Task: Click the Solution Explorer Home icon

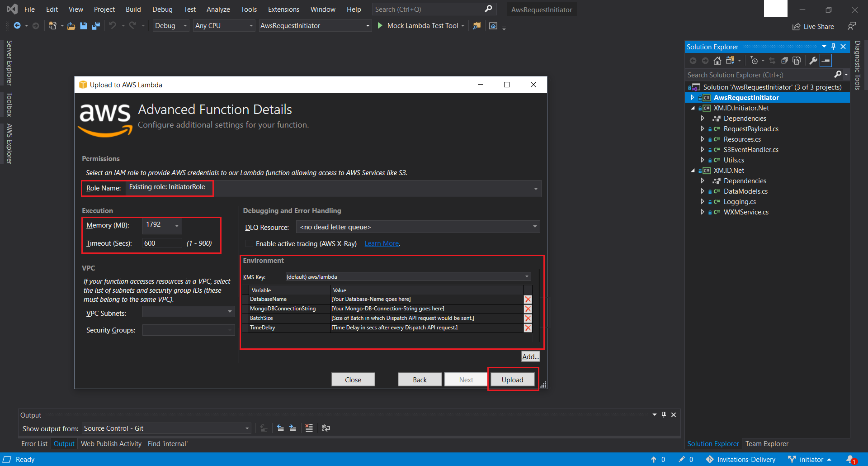Action: pyautogui.click(x=717, y=61)
